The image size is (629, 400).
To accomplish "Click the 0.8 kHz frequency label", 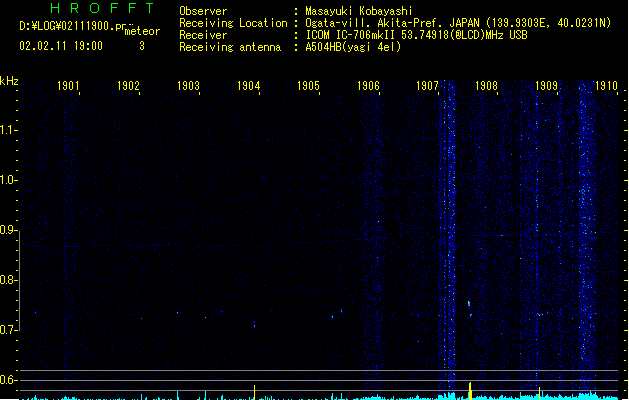I will [x=8, y=280].
